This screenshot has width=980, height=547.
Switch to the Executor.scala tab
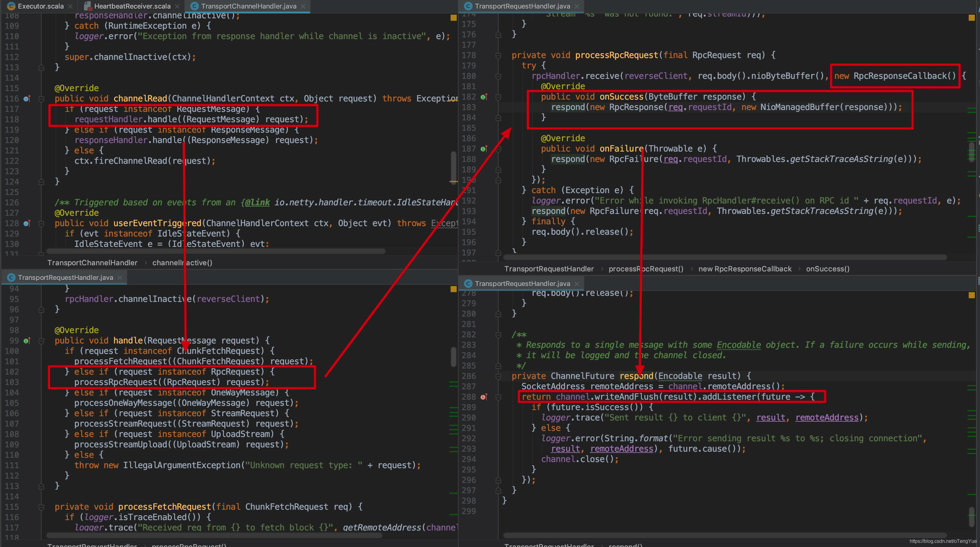click(x=40, y=6)
